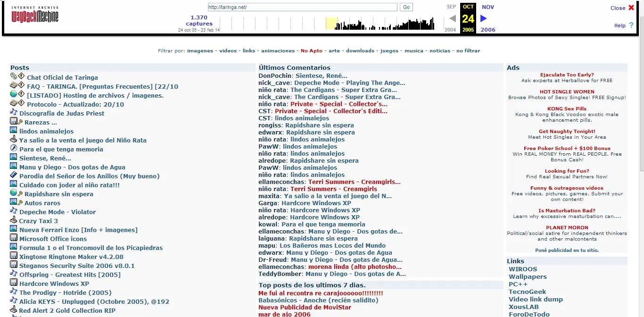Open the Video link dump link
This screenshot has height=317, width=644.
coord(536,299)
